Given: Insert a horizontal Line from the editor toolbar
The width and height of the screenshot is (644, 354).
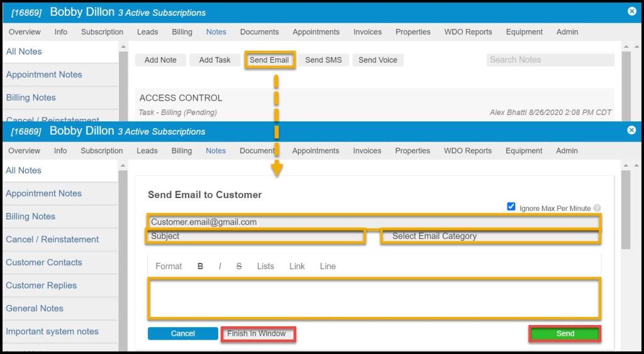Looking at the screenshot, I should (328, 267).
